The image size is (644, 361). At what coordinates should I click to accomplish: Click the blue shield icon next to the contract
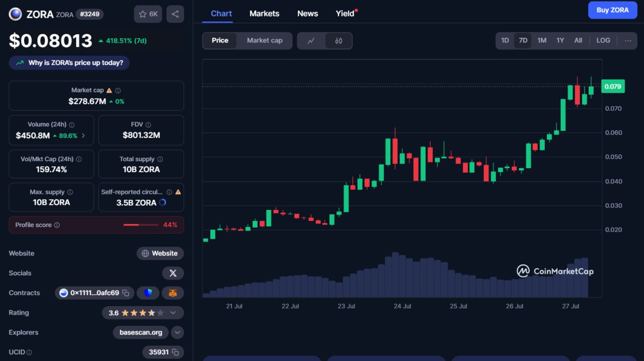[x=148, y=293]
